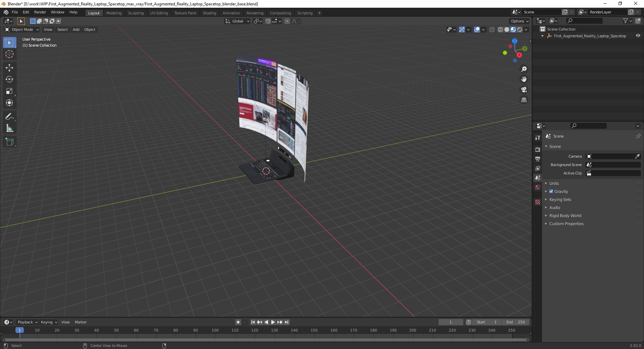Click the zoom magnifier viewport icon
644x349 pixels.
point(524,69)
